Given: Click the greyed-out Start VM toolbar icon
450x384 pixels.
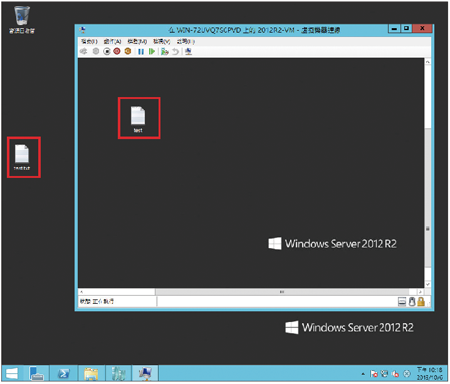Looking at the screenshot, I should coord(96,51).
